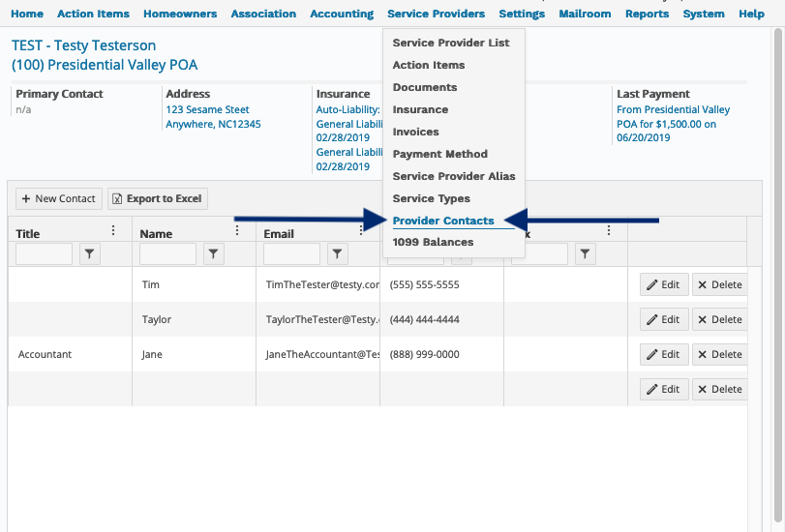Viewport: 785px width, 532px height.
Task: Click the Email column filter funnel icon
Action: point(338,254)
